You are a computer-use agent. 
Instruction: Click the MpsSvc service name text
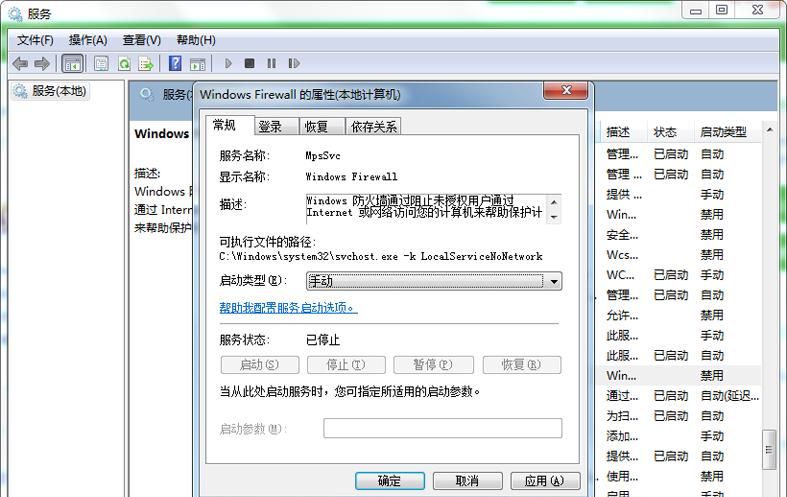click(323, 156)
